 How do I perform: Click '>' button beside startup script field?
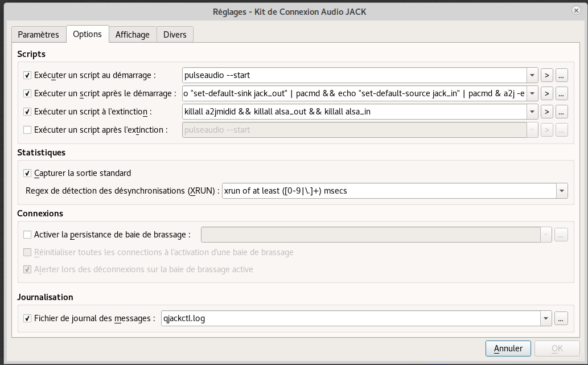[x=546, y=75]
